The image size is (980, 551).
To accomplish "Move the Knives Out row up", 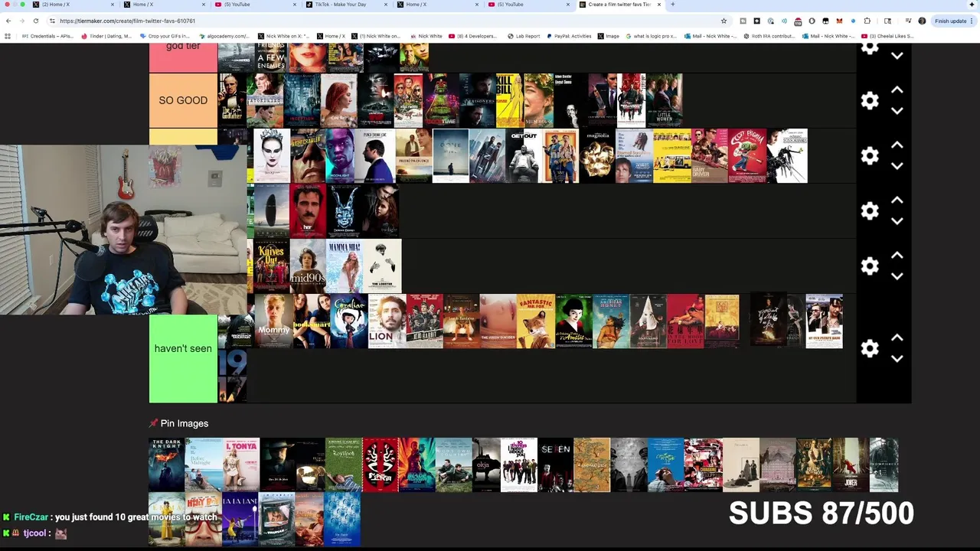I will (x=897, y=256).
